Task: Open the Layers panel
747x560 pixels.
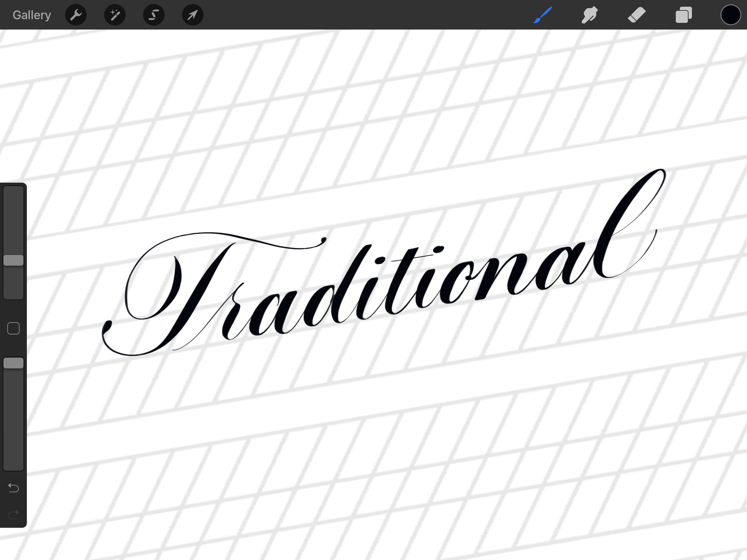Action: click(x=684, y=15)
